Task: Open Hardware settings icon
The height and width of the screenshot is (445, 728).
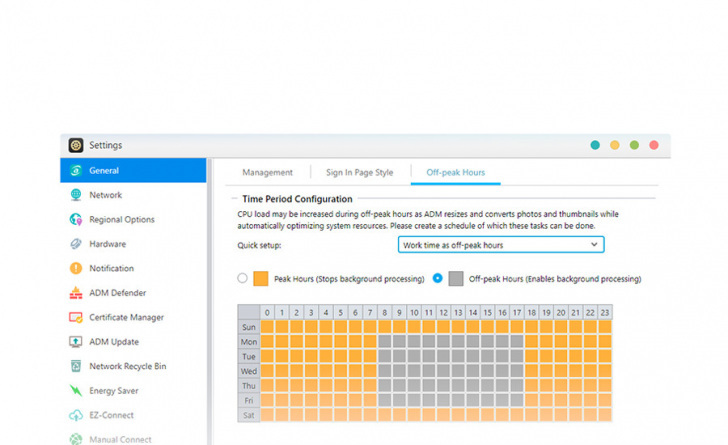Action: [76, 244]
